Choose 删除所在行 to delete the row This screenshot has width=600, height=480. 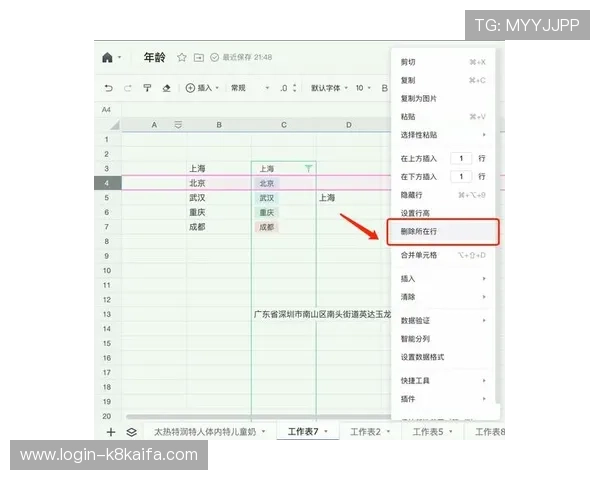pyautogui.click(x=443, y=232)
